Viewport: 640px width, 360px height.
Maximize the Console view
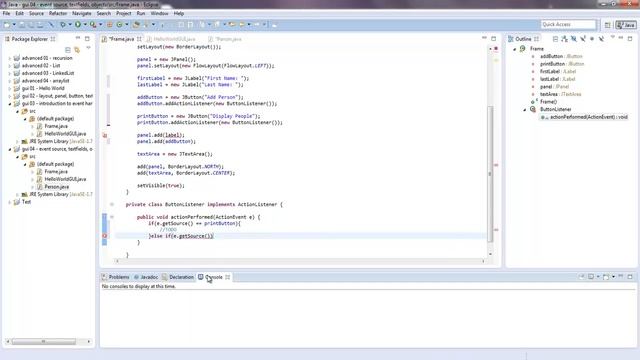coord(630,277)
